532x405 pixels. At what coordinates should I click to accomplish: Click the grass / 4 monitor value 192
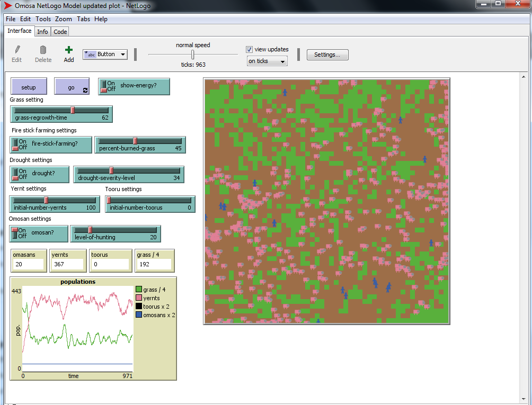(154, 264)
